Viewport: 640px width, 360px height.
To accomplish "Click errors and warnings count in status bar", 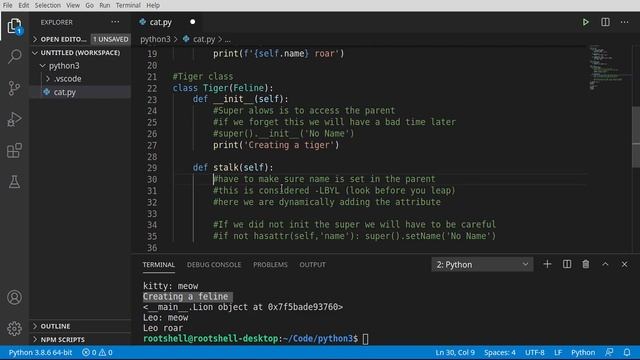I will point(97,352).
